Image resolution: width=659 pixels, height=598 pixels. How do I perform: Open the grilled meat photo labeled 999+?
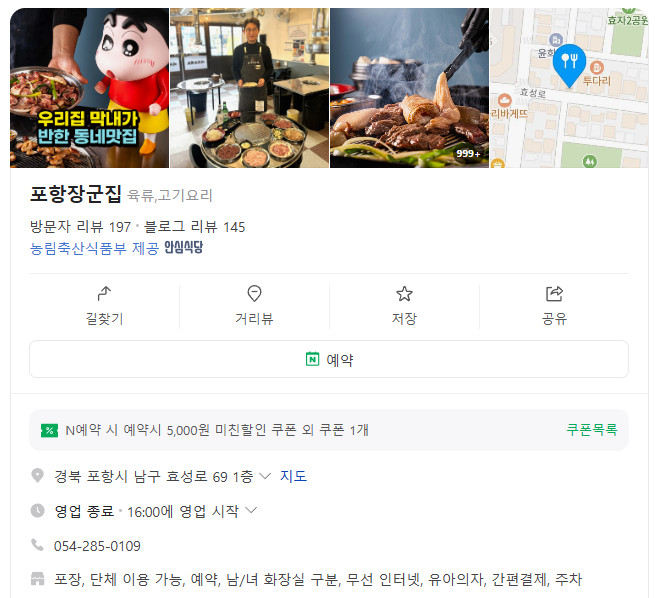click(x=409, y=88)
